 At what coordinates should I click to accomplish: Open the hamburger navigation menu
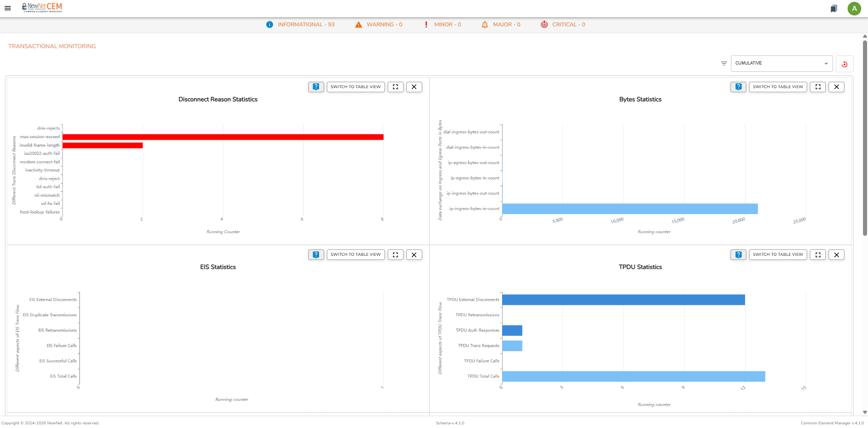8,8
